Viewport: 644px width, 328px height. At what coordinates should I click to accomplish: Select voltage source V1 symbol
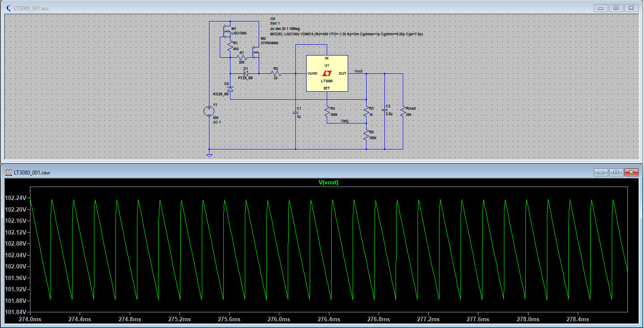click(x=209, y=111)
